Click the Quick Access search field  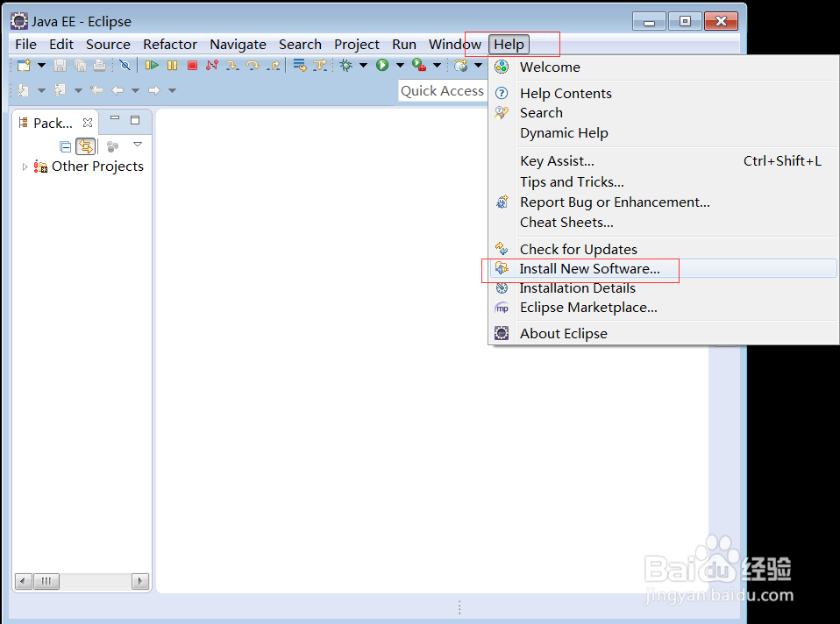pyautogui.click(x=443, y=91)
